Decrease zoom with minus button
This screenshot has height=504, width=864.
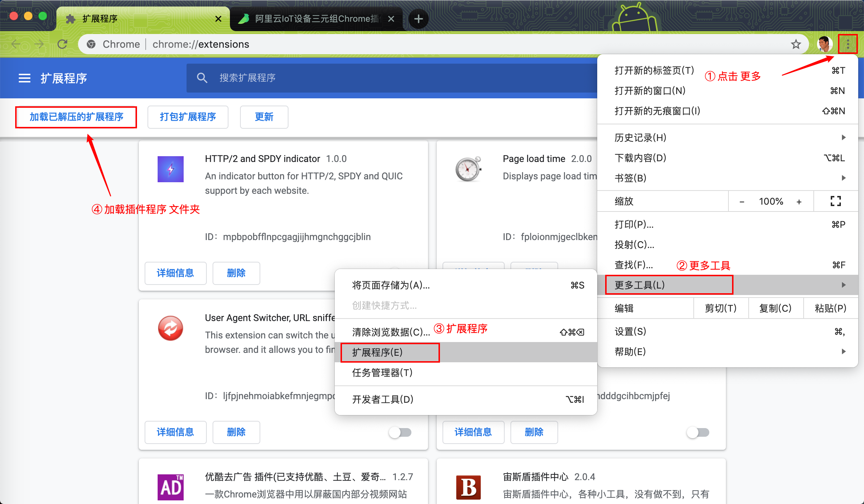[742, 201]
